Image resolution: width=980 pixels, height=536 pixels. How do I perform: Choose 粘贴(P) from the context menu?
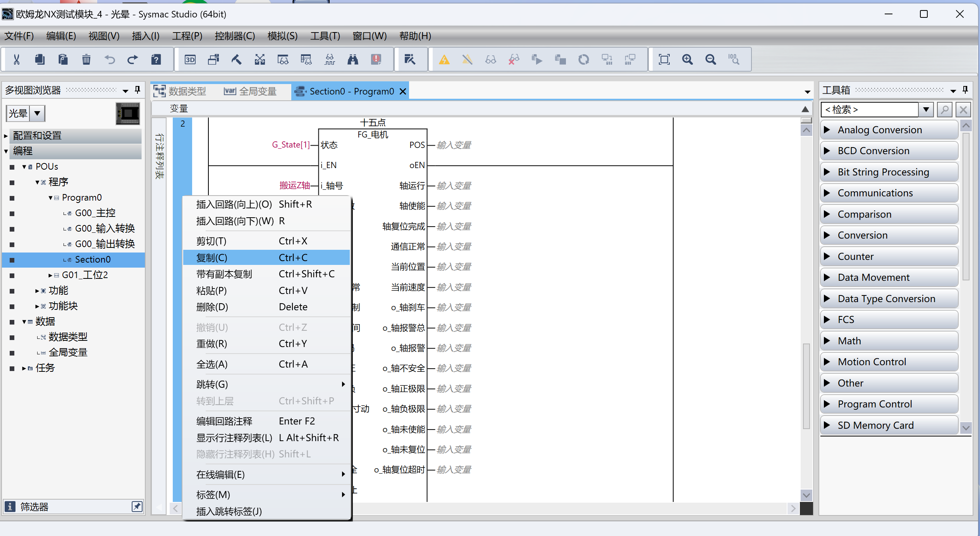tap(211, 290)
